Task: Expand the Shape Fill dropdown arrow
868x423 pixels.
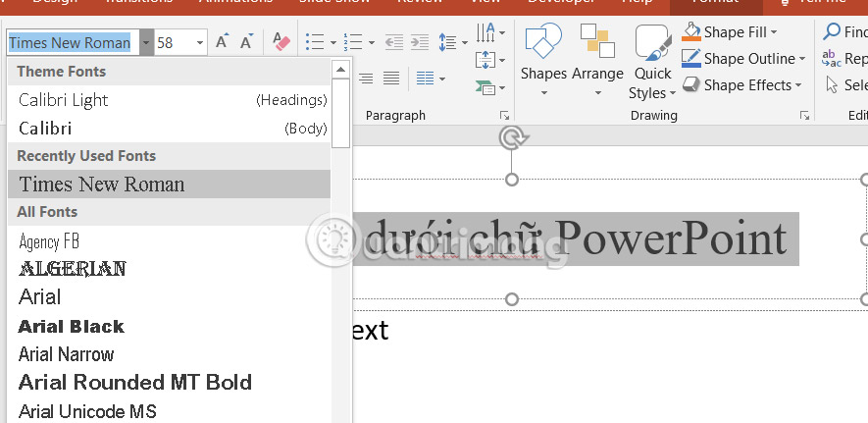Action: pos(774,32)
